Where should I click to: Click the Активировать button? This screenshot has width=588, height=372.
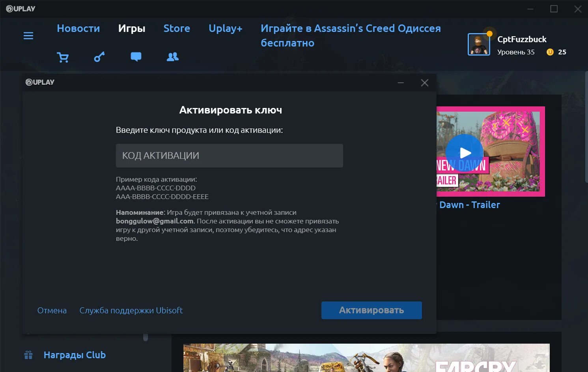[371, 310]
